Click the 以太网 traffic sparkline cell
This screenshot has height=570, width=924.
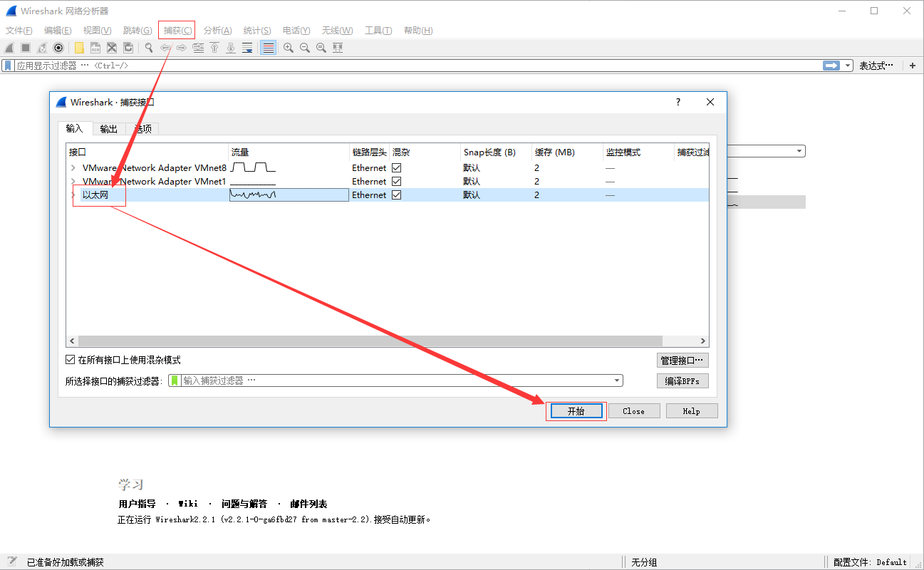(x=289, y=195)
